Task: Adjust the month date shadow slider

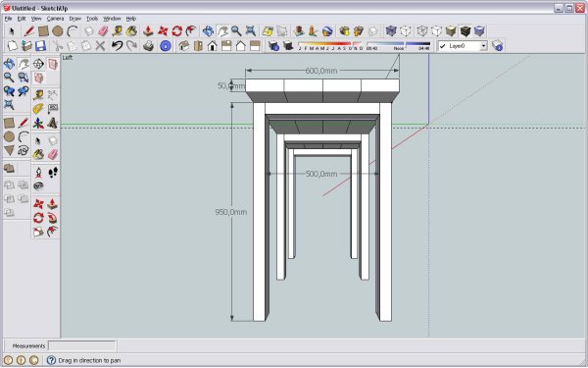Action: click(330, 46)
